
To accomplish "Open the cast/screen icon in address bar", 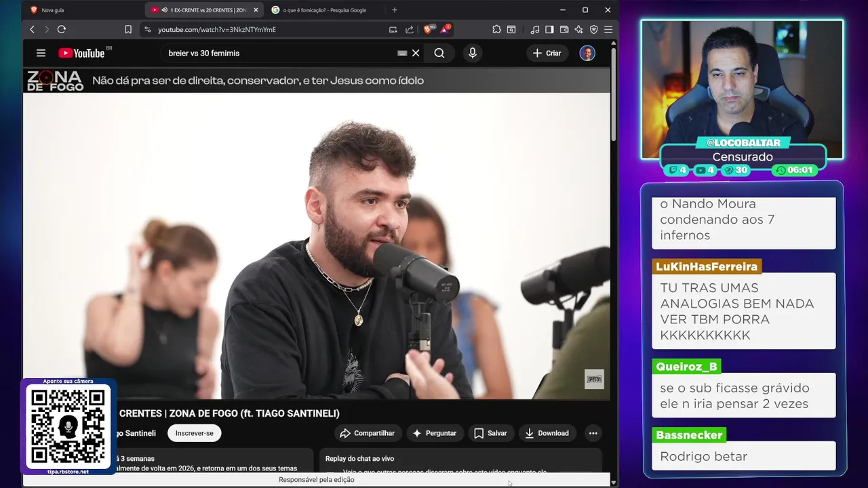I will pos(393,29).
